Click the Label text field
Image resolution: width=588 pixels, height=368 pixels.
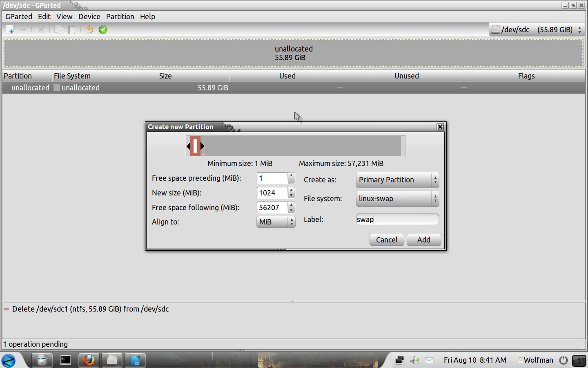(x=397, y=220)
